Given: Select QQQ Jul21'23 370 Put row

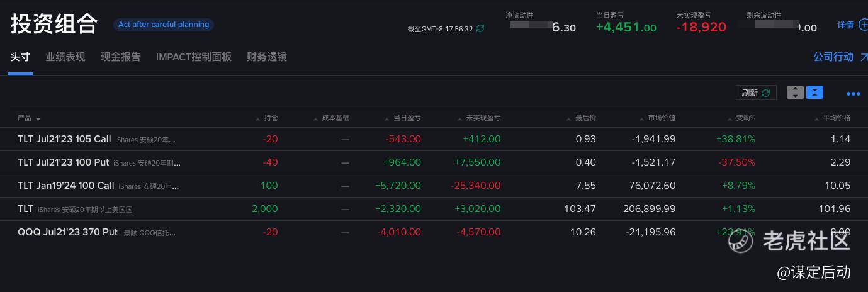Looking at the screenshot, I should click(434, 232).
